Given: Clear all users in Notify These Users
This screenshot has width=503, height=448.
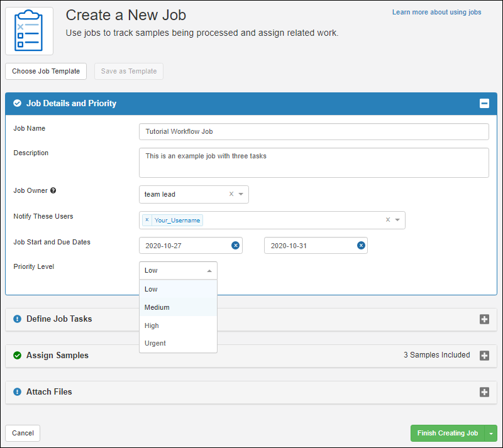Looking at the screenshot, I should pyautogui.click(x=387, y=220).
